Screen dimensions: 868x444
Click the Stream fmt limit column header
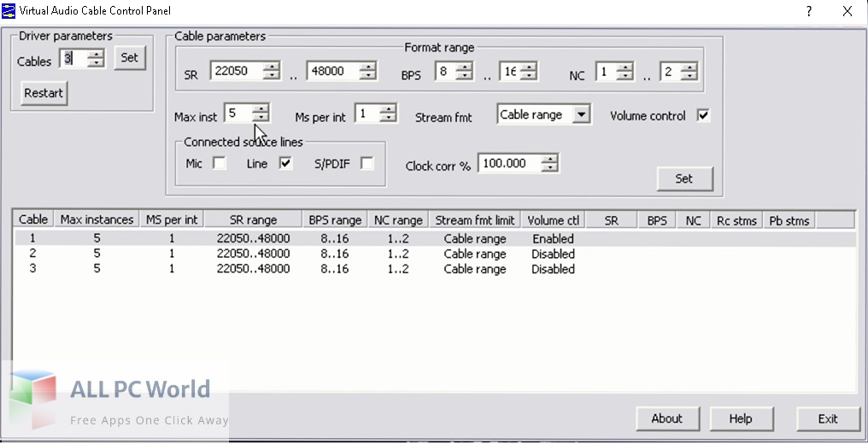(475, 220)
